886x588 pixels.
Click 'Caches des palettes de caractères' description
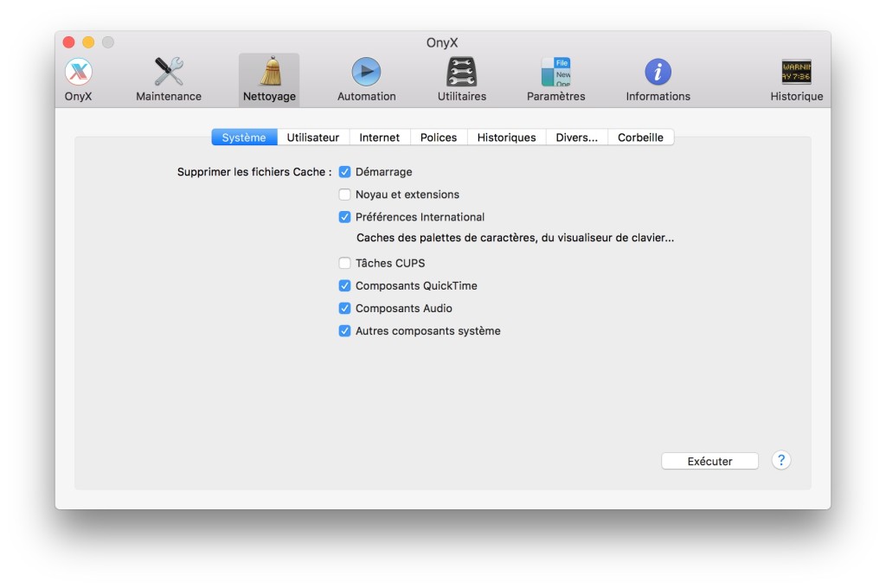(515, 238)
